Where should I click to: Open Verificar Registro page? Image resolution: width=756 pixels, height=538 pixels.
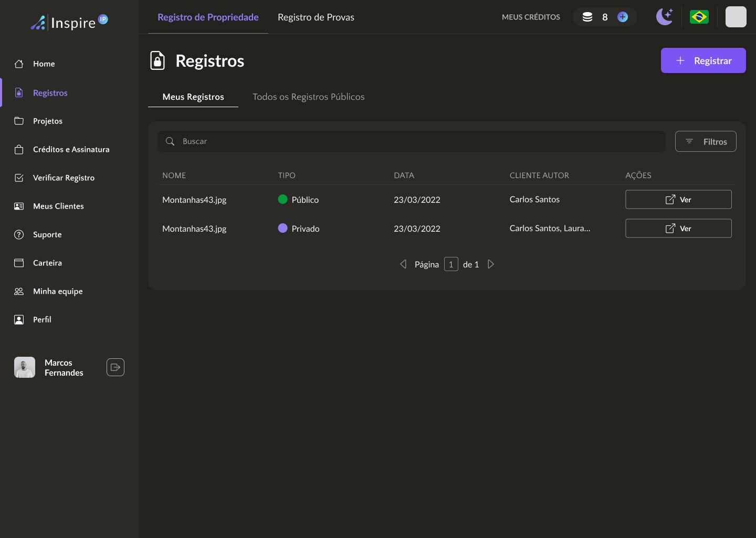[x=64, y=178]
